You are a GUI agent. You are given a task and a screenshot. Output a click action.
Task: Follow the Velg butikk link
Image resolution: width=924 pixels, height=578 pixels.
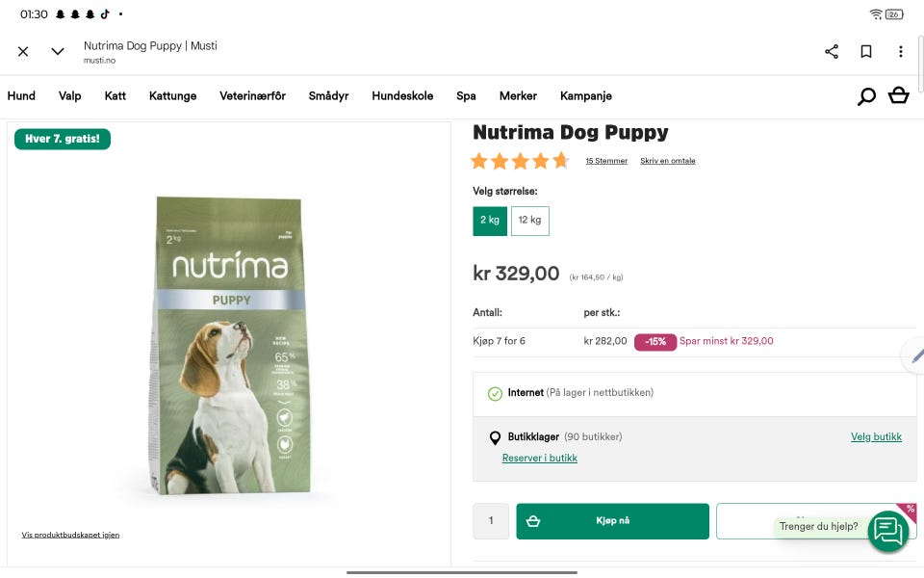tap(876, 437)
